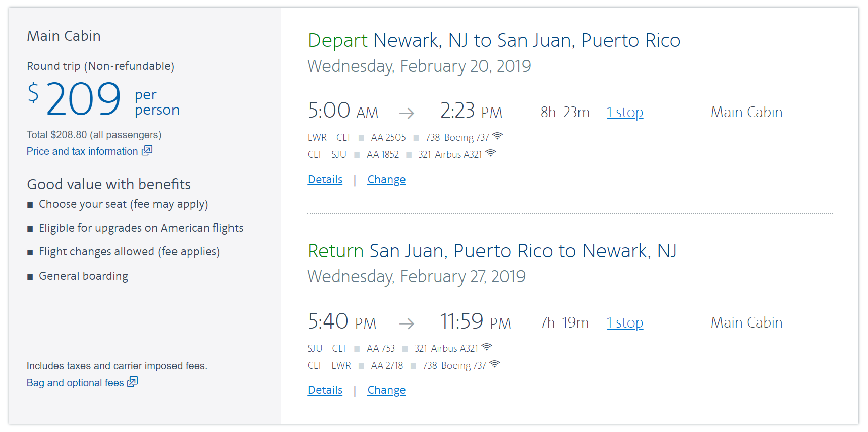Click the Return San Juan to Newark heading

pyautogui.click(x=492, y=251)
